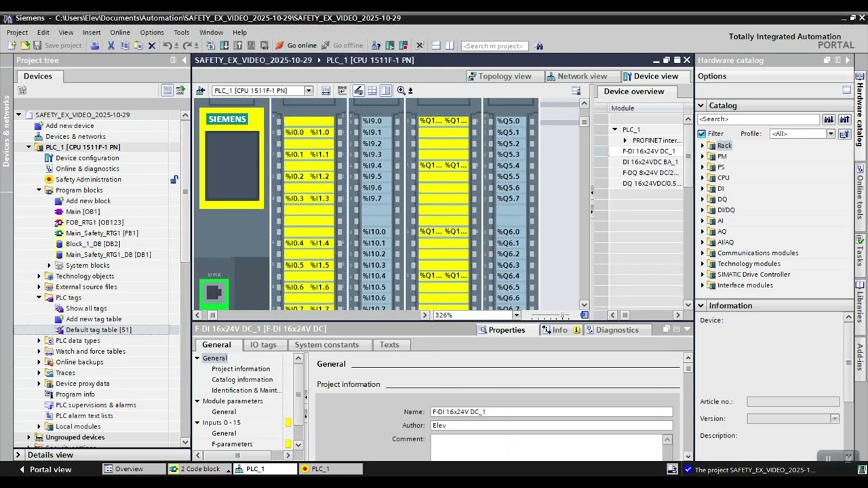Collapse the Program blocks folder

coord(39,190)
